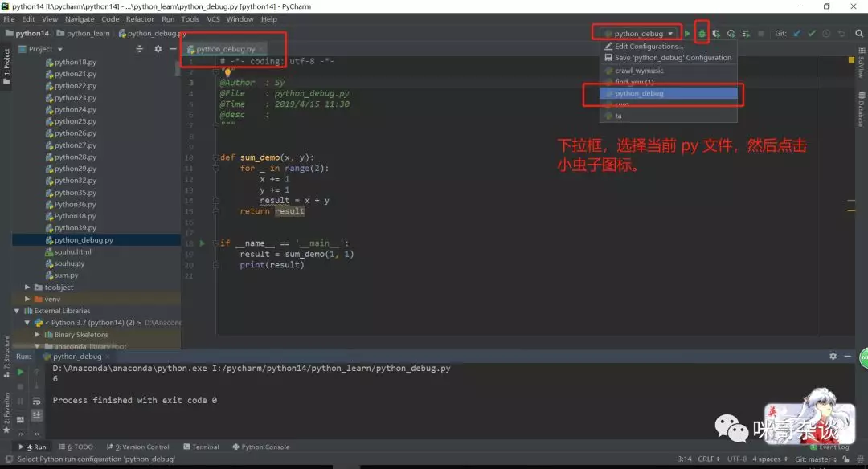Open the Navigate menu
The height and width of the screenshot is (469, 868).
point(80,18)
